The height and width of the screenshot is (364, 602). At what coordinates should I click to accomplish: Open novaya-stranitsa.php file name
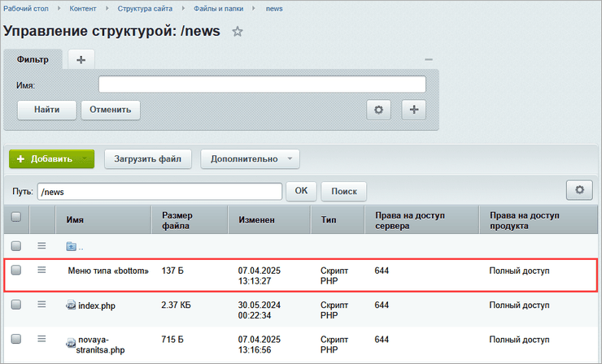101,344
